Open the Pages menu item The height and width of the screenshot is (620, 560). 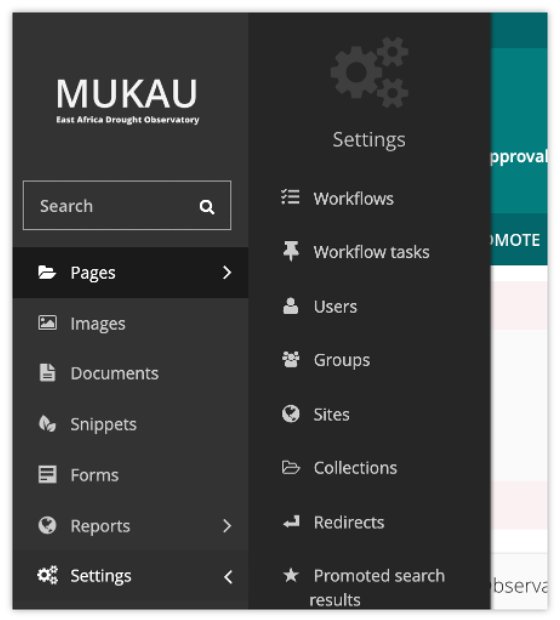tap(131, 272)
